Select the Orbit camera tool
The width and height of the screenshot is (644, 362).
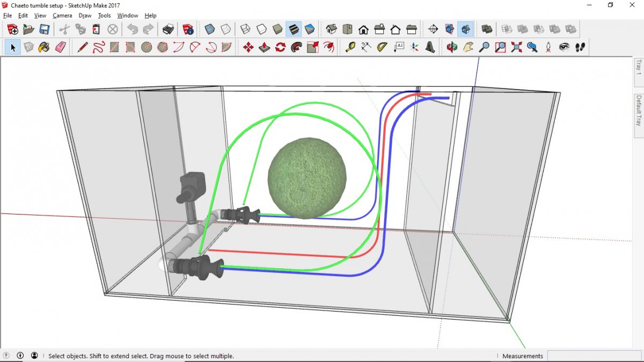[x=452, y=47]
